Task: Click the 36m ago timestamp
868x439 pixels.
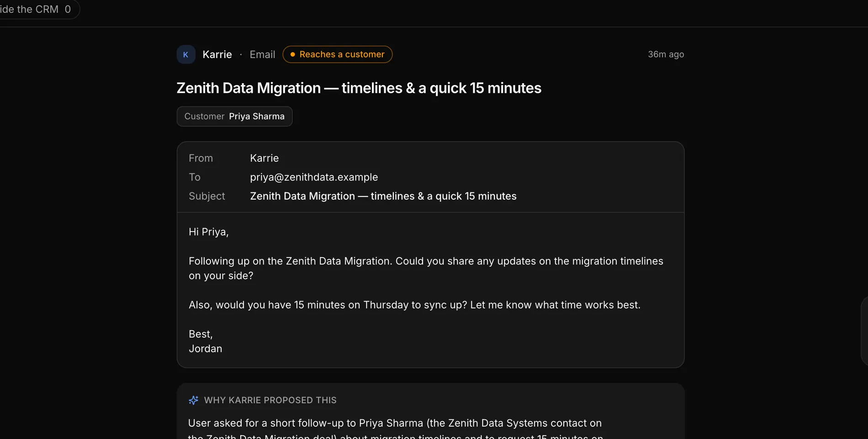Action: 666,54
